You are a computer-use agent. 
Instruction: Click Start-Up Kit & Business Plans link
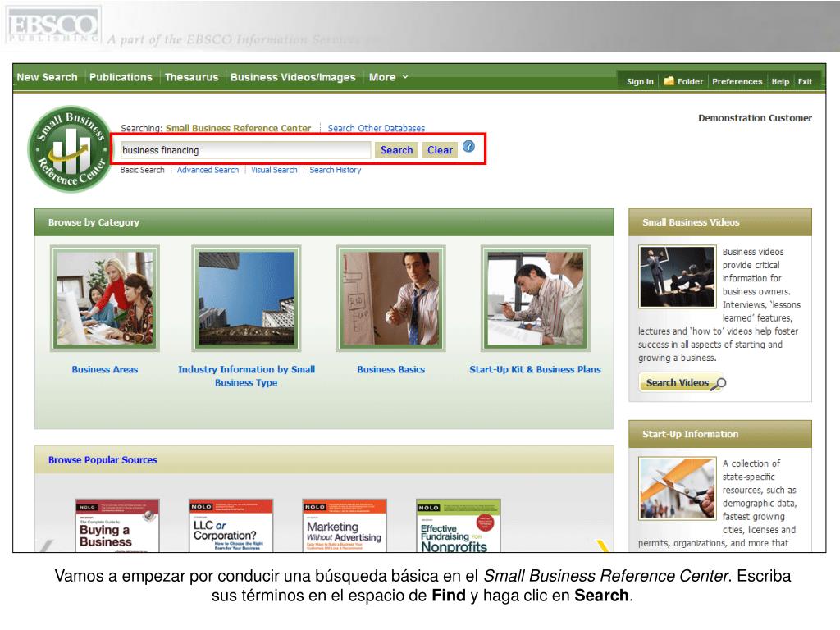535,369
